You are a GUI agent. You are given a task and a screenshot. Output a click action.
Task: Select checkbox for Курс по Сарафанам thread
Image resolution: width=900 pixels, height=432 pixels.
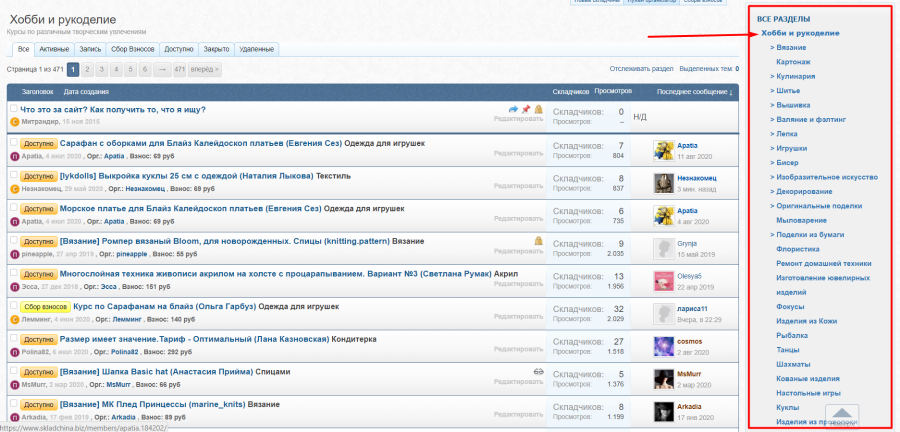14,306
